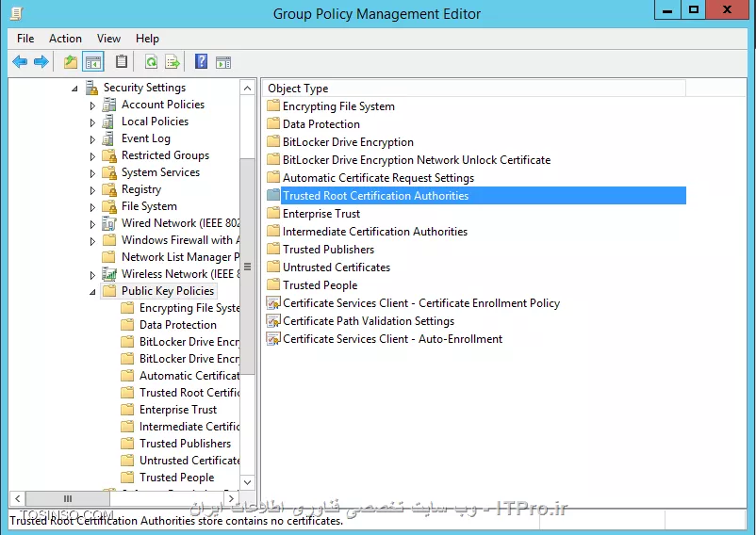Click the Refresh toolbar icon
This screenshot has width=756, height=535.
tap(151, 61)
